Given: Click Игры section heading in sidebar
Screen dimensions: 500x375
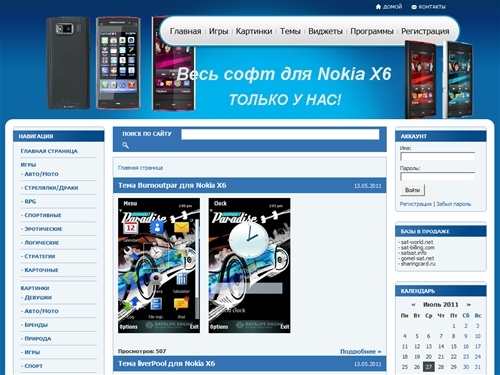Looking at the screenshot, I should coord(28,165).
